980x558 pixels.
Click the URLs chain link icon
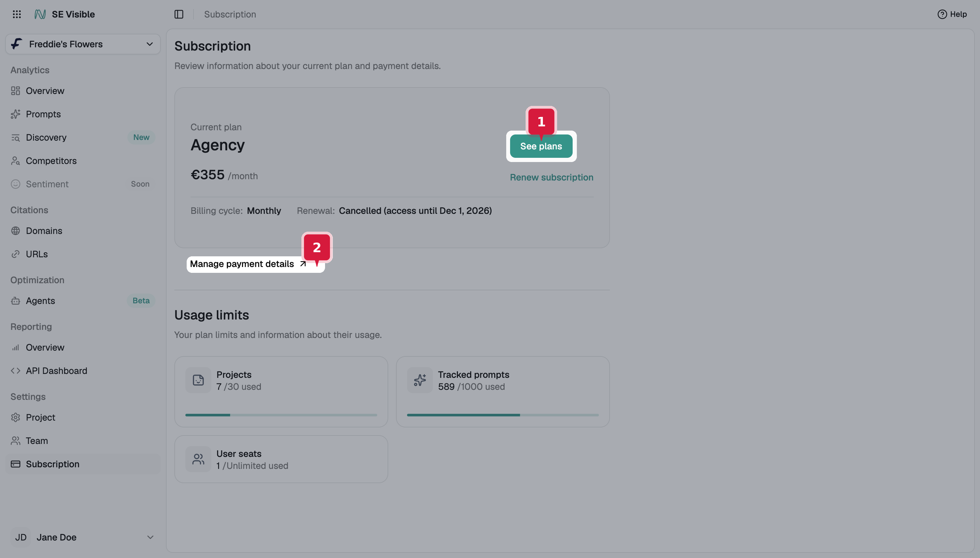click(15, 254)
